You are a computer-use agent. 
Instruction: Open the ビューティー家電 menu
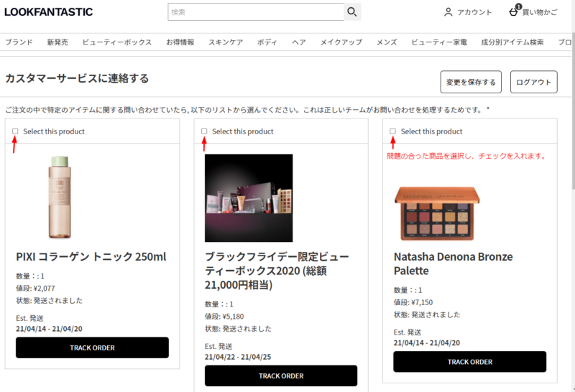pos(439,42)
